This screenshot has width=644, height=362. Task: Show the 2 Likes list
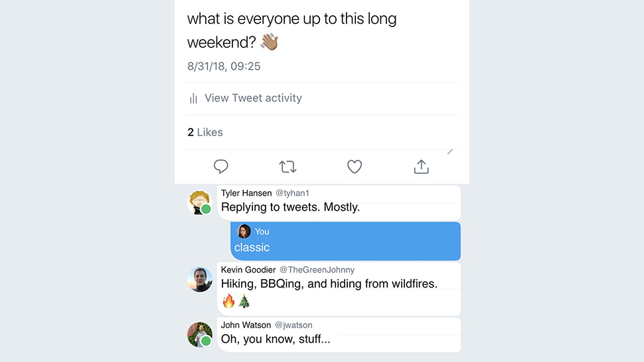(x=205, y=133)
